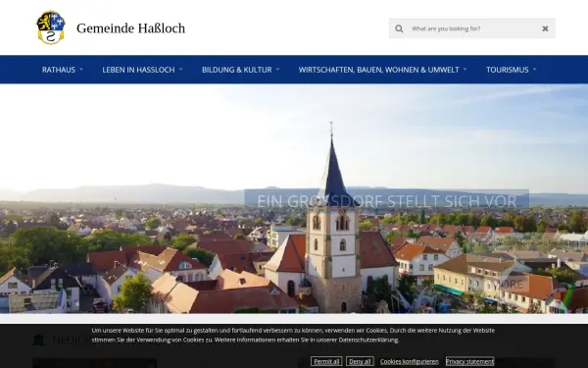
Task: Expand the Rathaus dropdown arrow
Action: [81, 70]
